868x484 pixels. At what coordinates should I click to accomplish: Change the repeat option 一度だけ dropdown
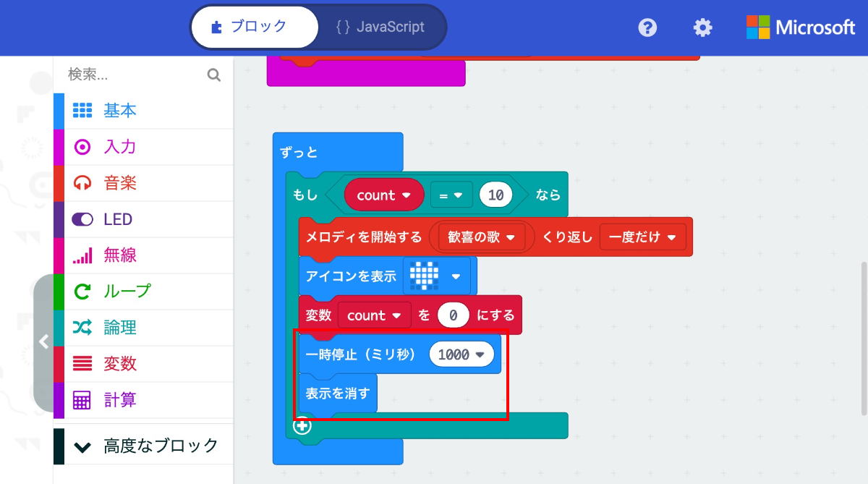pos(642,237)
